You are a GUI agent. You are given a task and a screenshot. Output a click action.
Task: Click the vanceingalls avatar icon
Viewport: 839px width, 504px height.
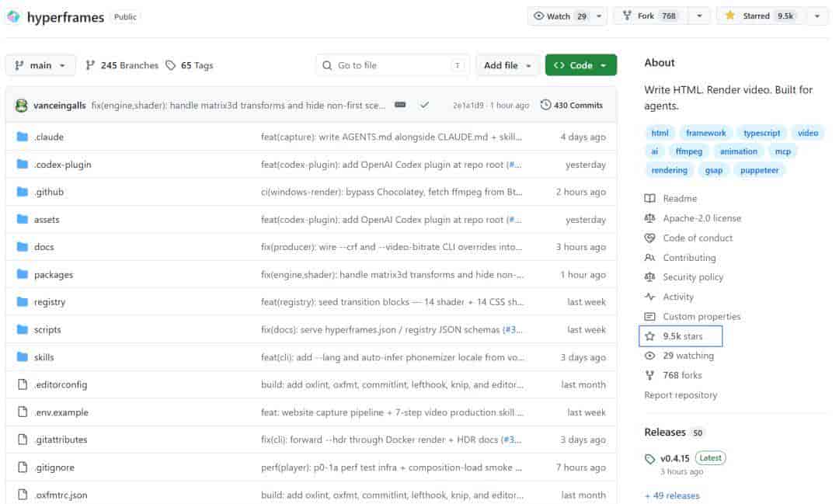click(22, 106)
